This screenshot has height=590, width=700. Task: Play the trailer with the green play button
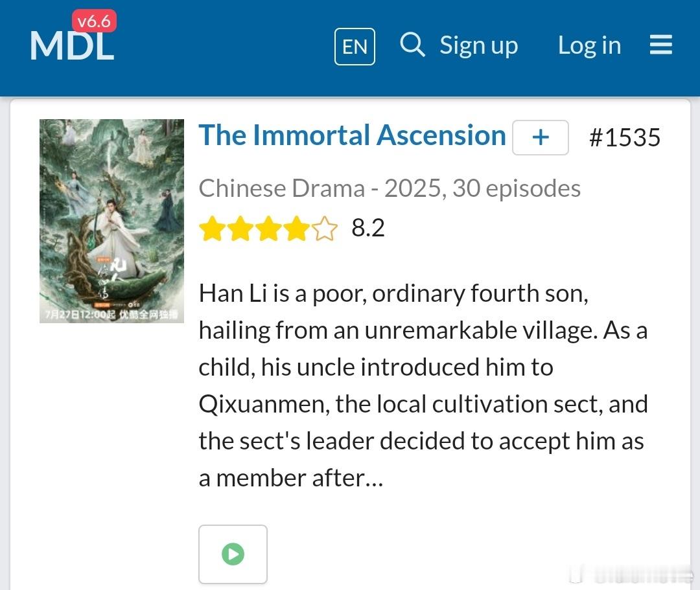[x=233, y=554]
